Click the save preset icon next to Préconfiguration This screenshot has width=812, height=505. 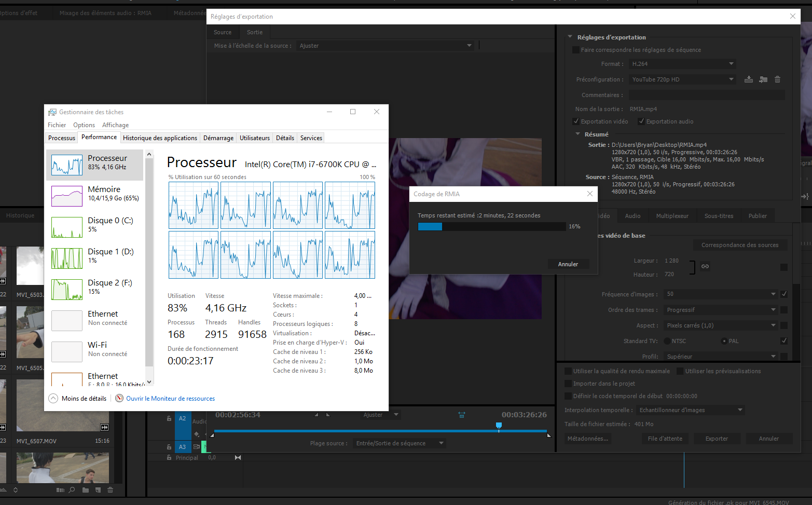[748, 79]
